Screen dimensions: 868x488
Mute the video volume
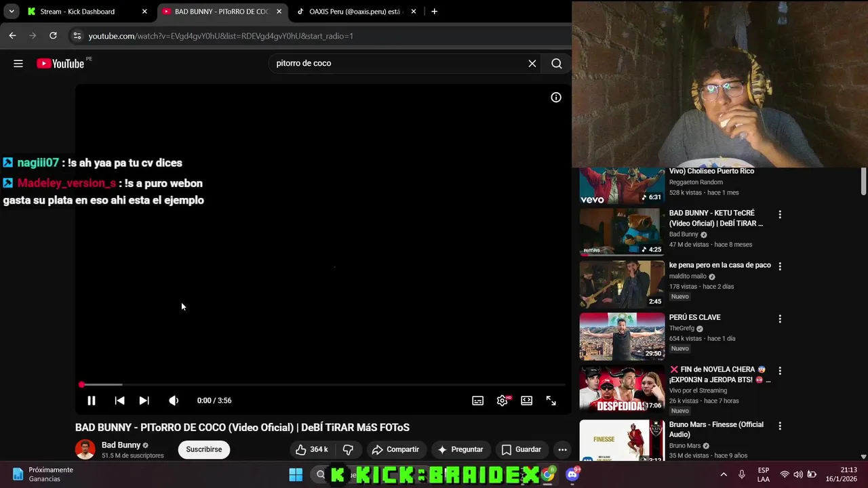coord(174,401)
